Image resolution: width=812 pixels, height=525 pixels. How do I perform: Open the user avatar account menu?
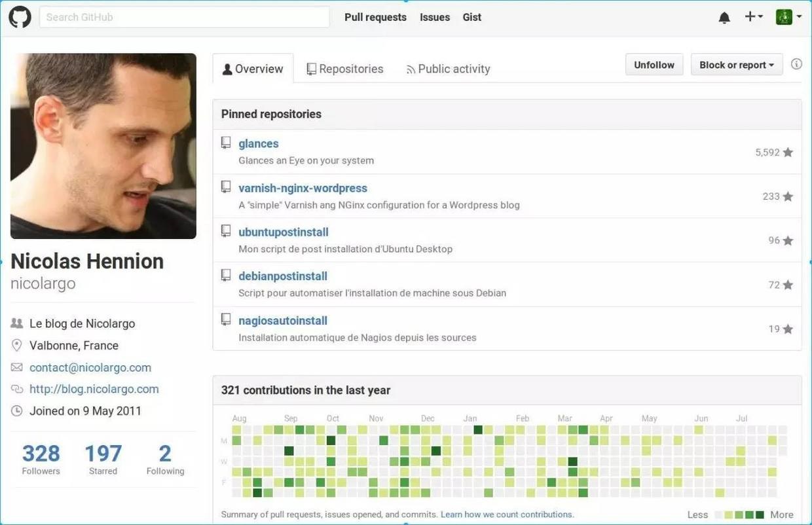(x=788, y=17)
